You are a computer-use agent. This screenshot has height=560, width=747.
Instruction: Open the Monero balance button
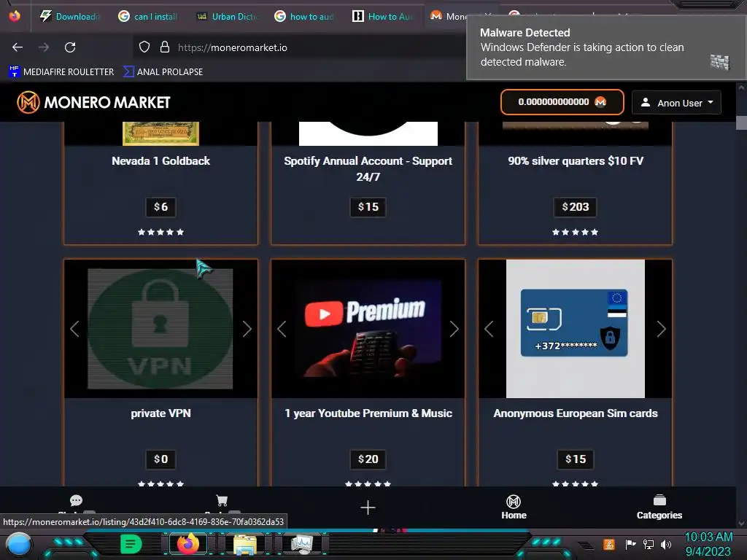click(562, 102)
